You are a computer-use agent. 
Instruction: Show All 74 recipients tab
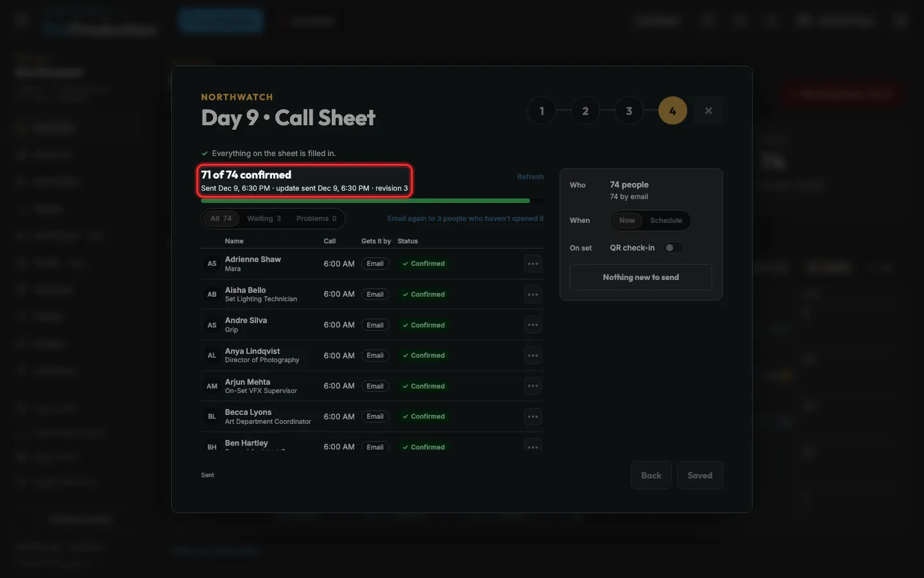tap(221, 219)
